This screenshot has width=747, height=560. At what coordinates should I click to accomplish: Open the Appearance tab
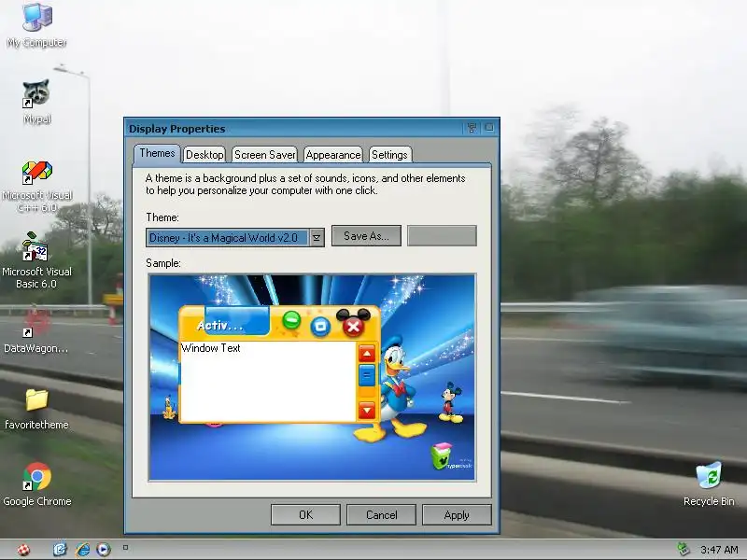(333, 155)
